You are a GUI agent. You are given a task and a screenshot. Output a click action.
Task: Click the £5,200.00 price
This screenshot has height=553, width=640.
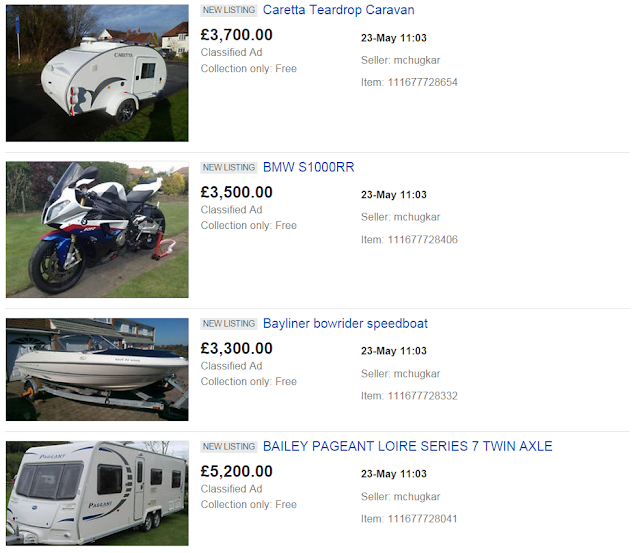pyautogui.click(x=236, y=471)
